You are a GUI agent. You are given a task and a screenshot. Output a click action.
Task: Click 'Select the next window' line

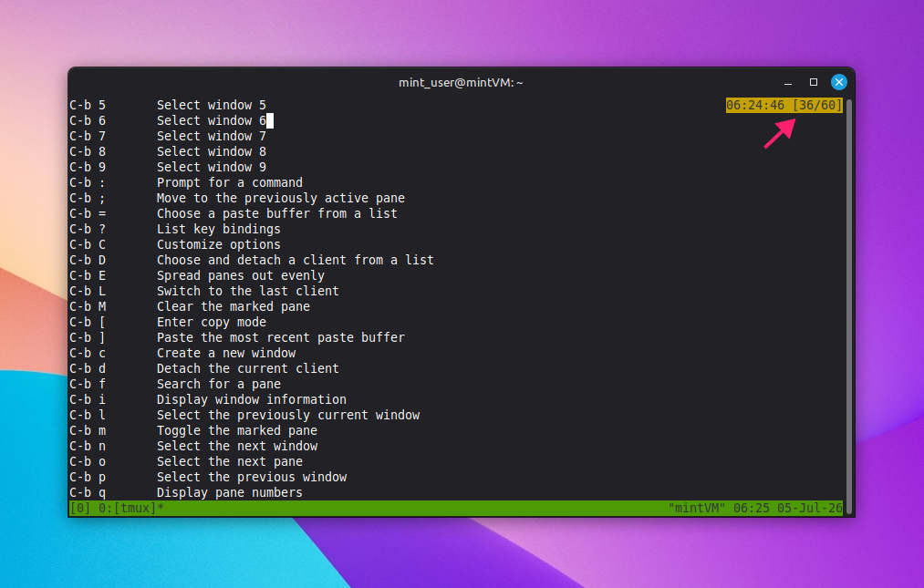[x=237, y=446]
